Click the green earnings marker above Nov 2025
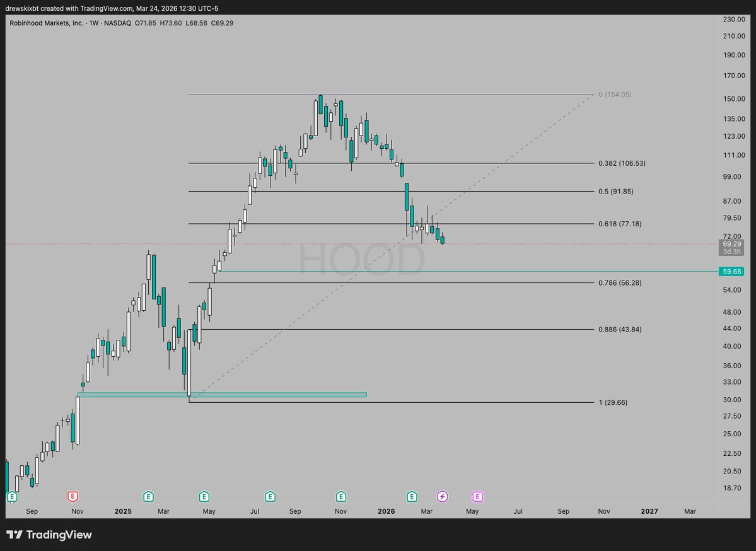 (x=341, y=496)
